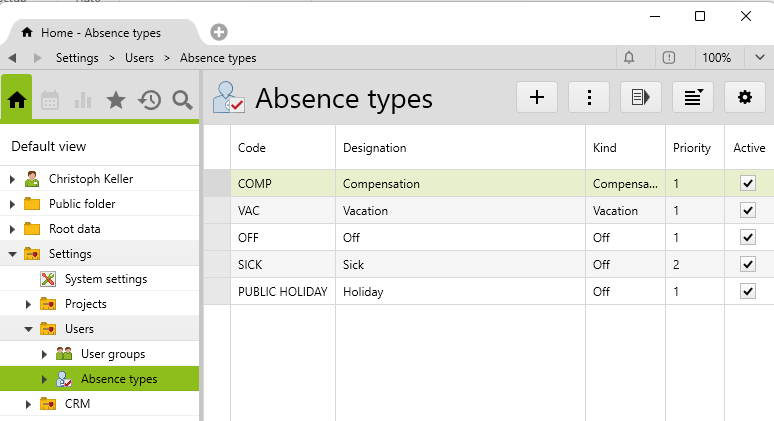Toggle the side details panel icon
This screenshot has height=421, width=774.
[641, 97]
